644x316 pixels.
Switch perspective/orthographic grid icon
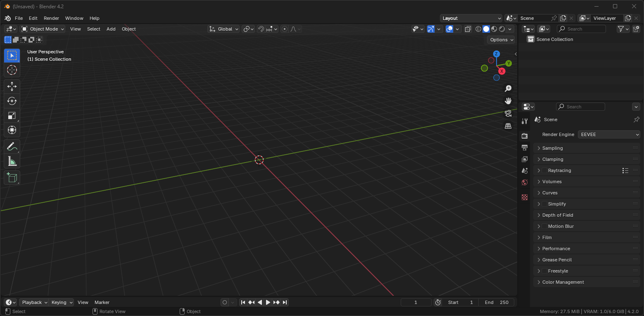pos(508,126)
